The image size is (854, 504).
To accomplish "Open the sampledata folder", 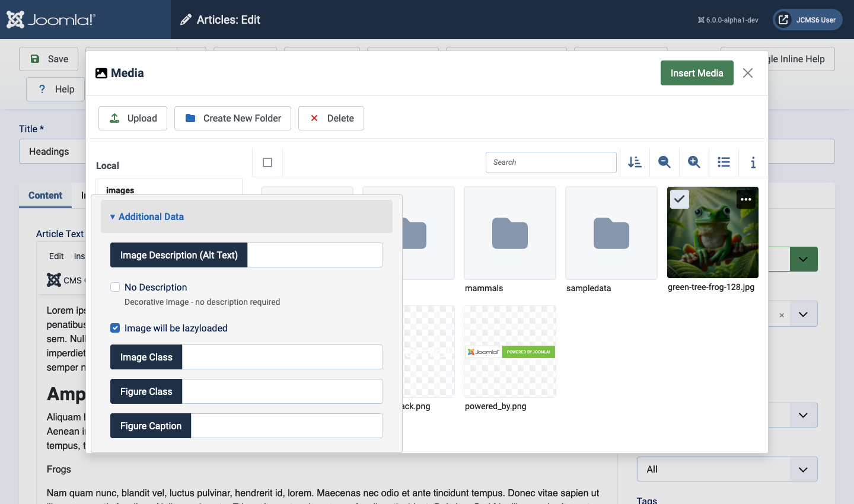I will 611,234.
